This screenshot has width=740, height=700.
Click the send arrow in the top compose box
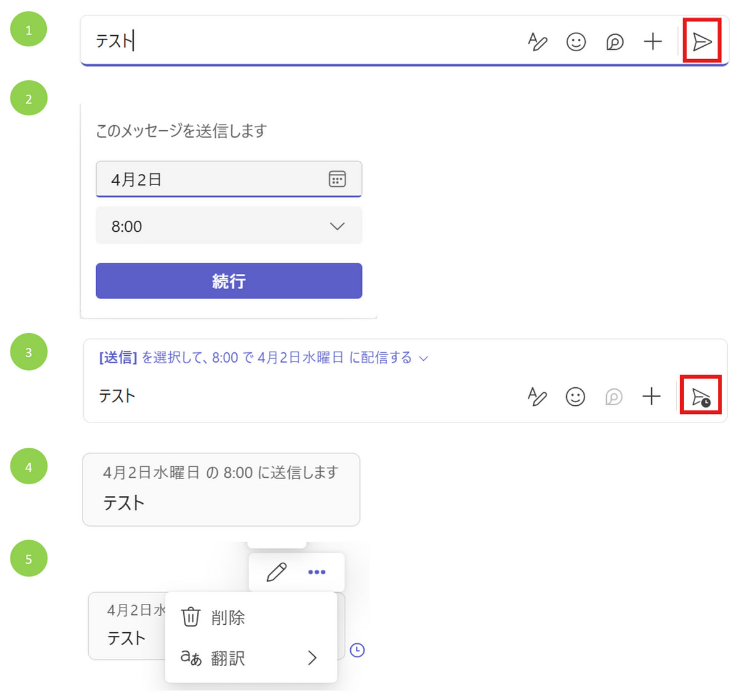pyautogui.click(x=702, y=41)
